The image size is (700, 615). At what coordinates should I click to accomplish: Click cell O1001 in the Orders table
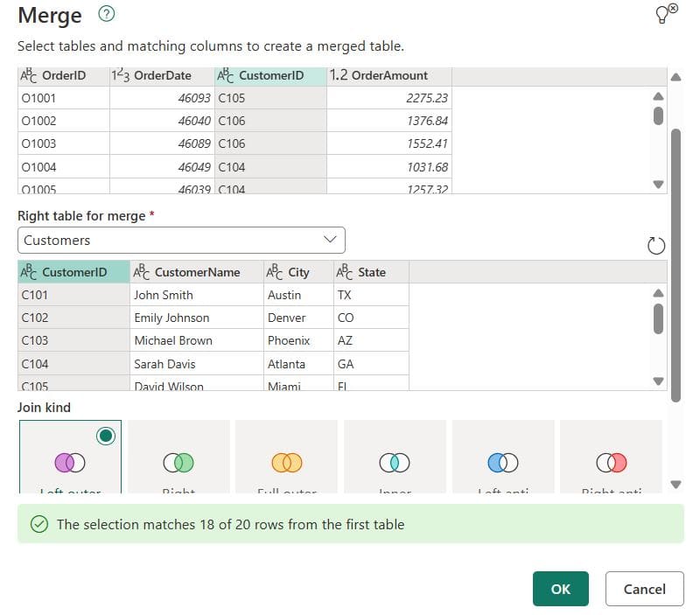coord(64,98)
